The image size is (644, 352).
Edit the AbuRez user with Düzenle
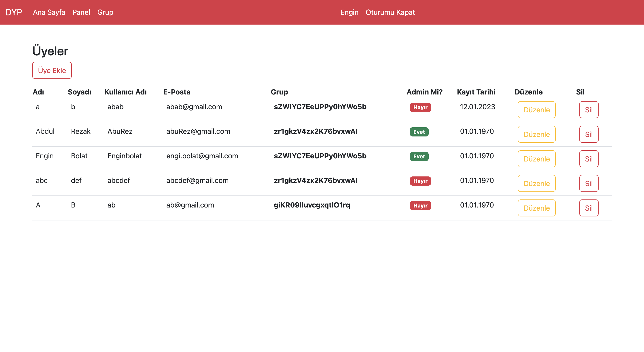pos(536,134)
